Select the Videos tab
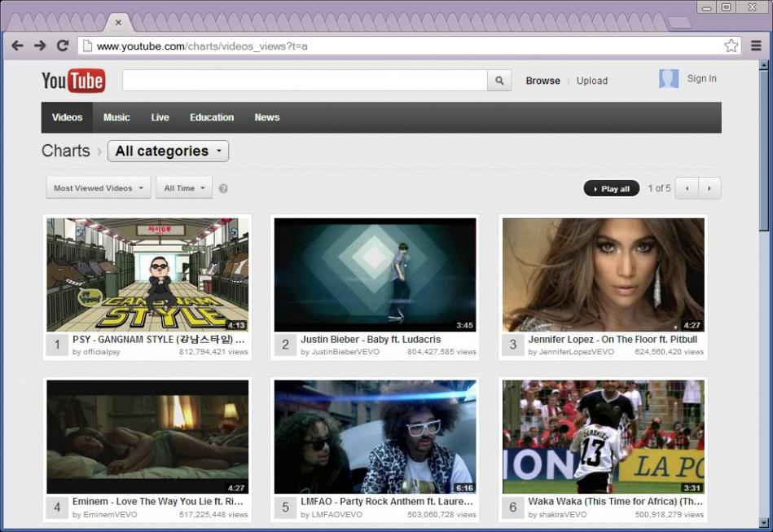The image size is (773, 532). (x=67, y=117)
